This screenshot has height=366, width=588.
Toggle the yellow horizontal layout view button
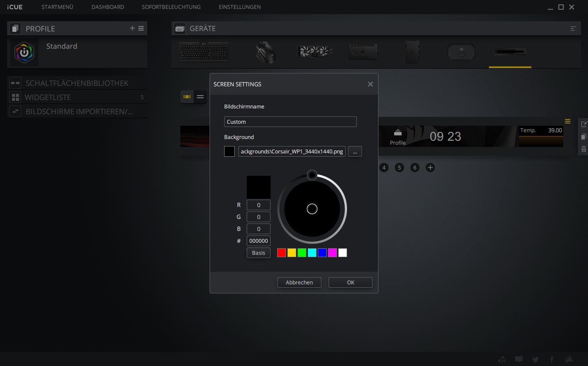(x=187, y=96)
